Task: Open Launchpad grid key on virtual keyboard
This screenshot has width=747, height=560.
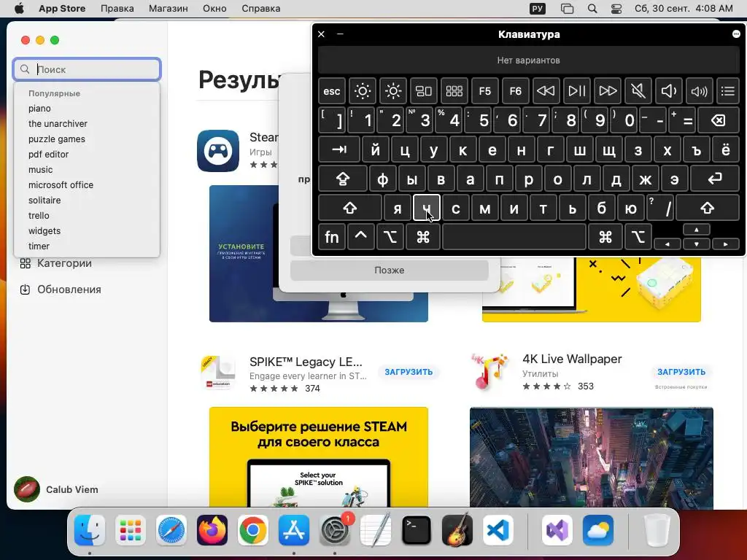Action: pos(454,91)
